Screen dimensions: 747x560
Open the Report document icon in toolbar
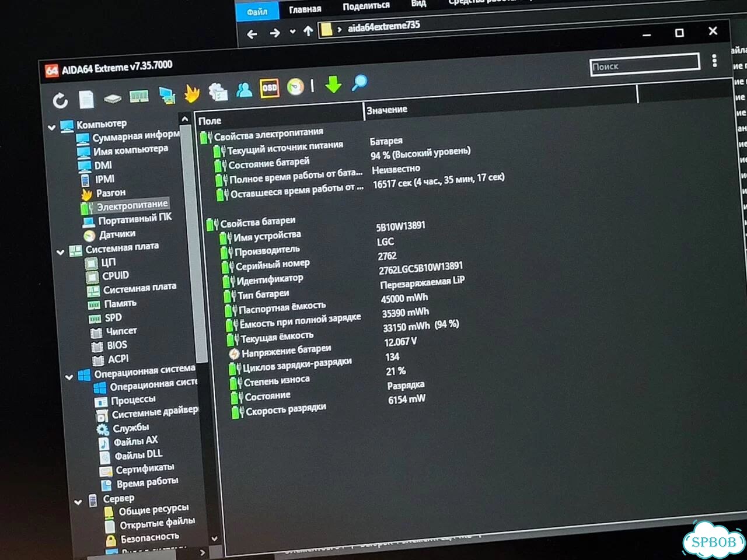[x=86, y=100]
